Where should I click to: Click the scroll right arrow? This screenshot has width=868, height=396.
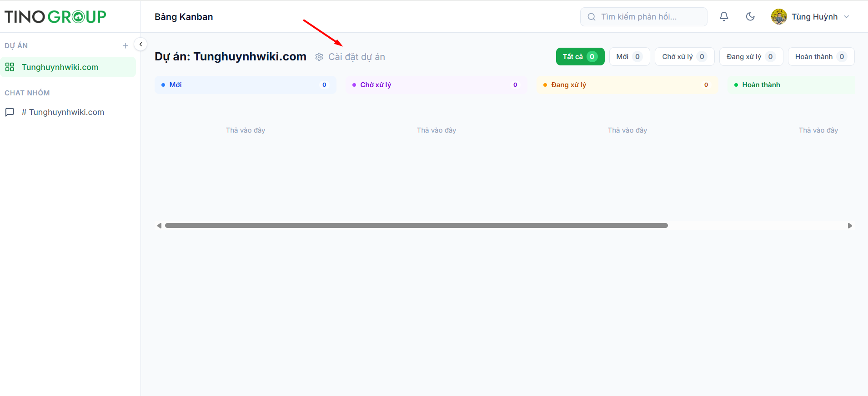click(850, 226)
